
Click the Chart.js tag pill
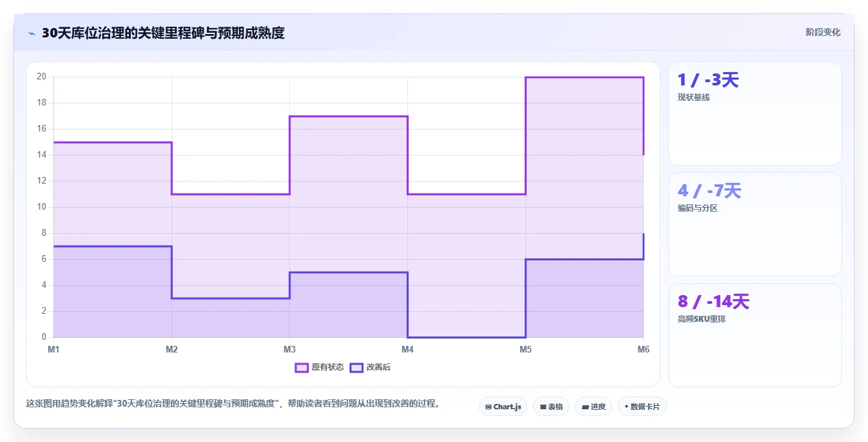[503, 407]
